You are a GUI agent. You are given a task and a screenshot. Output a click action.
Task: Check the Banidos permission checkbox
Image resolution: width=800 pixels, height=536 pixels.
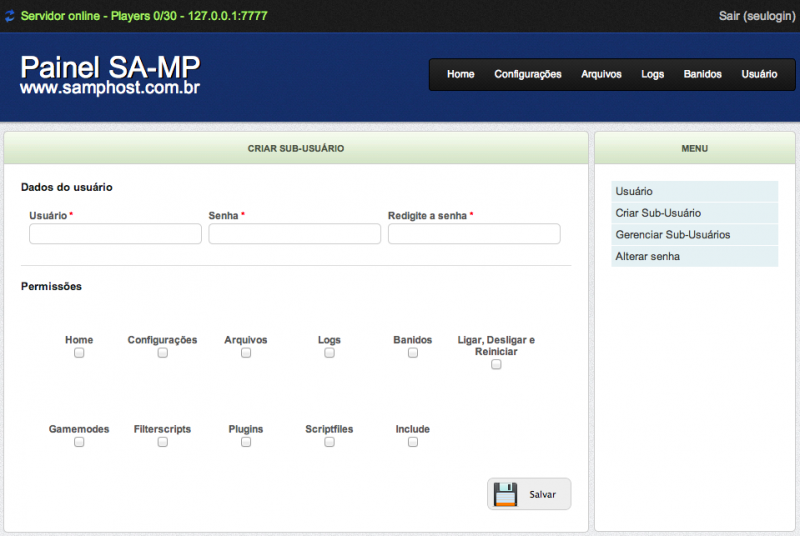(413, 353)
